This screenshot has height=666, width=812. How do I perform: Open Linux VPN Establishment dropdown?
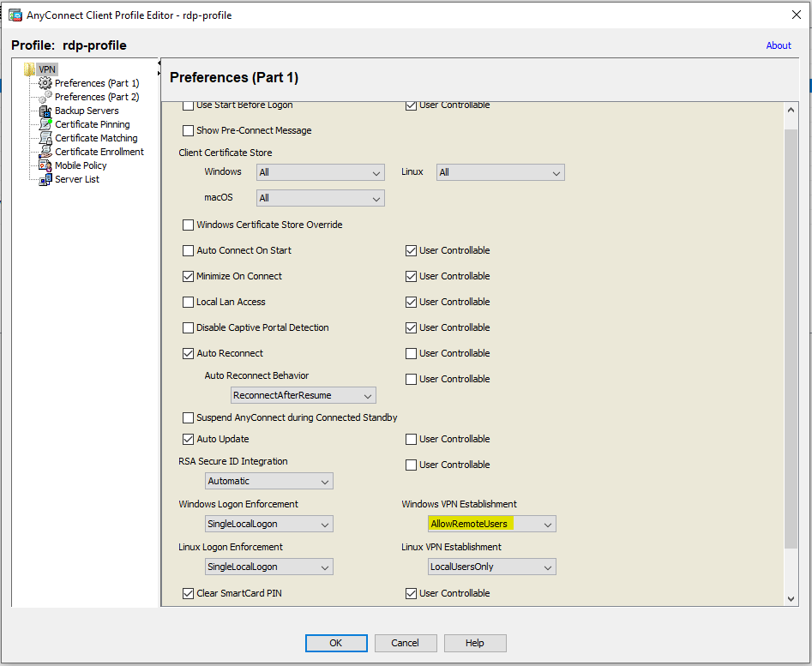492,567
